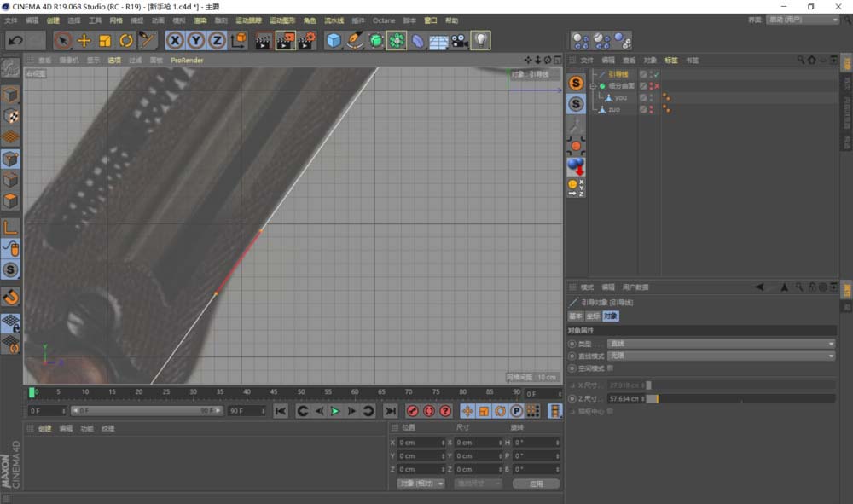This screenshot has width=853, height=504.
Task: Select the Move tool in the toolbar
Action: point(82,40)
